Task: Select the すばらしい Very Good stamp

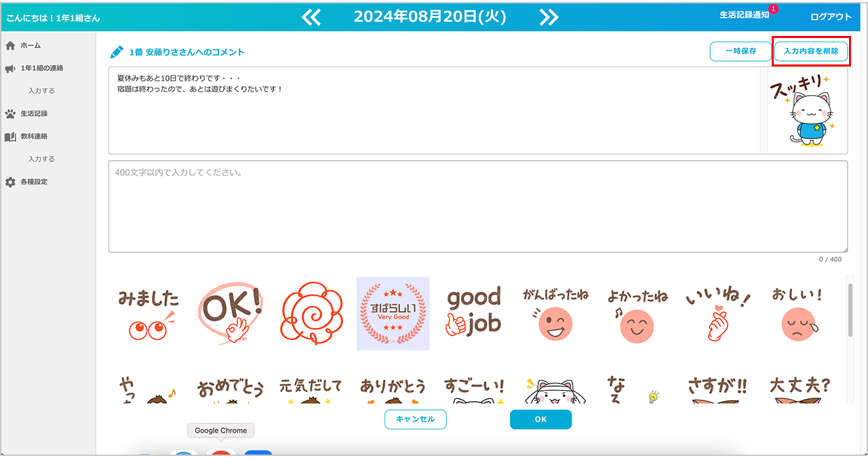Action: pyautogui.click(x=393, y=313)
